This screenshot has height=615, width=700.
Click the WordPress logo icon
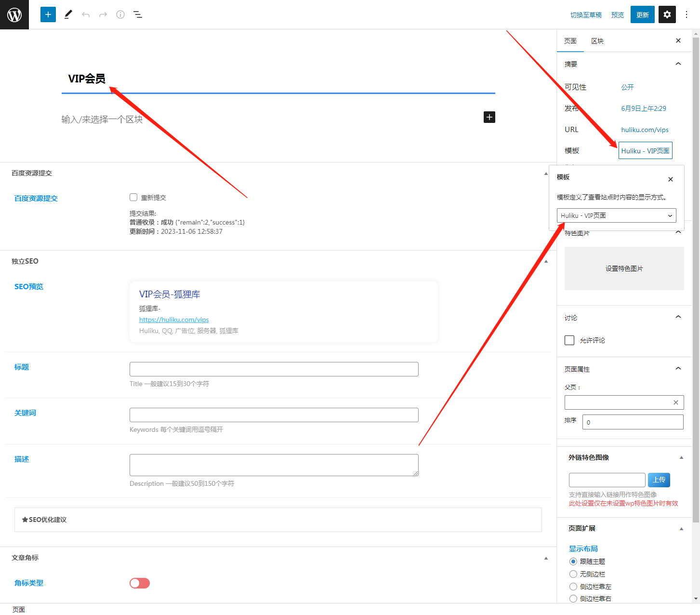pos(14,14)
